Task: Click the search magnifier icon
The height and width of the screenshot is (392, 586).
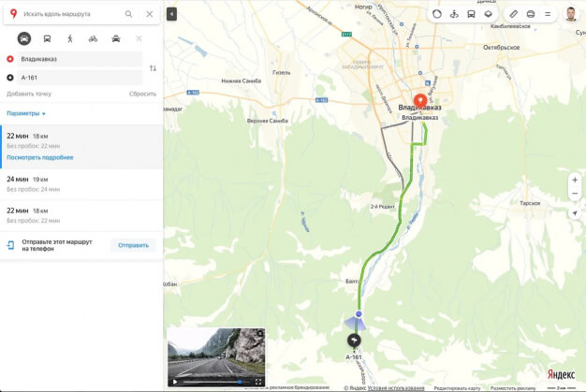Action: click(x=128, y=14)
